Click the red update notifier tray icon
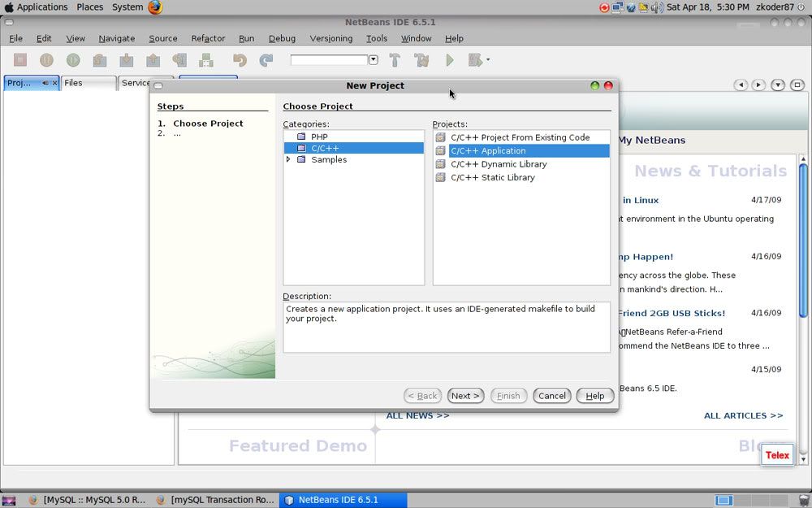The image size is (812, 508). pyautogui.click(x=604, y=7)
